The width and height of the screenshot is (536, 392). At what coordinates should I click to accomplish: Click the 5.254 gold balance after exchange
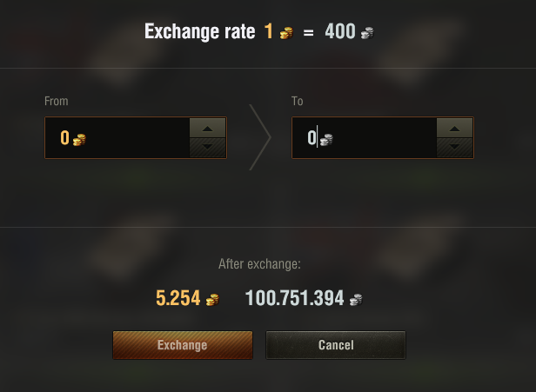(178, 298)
